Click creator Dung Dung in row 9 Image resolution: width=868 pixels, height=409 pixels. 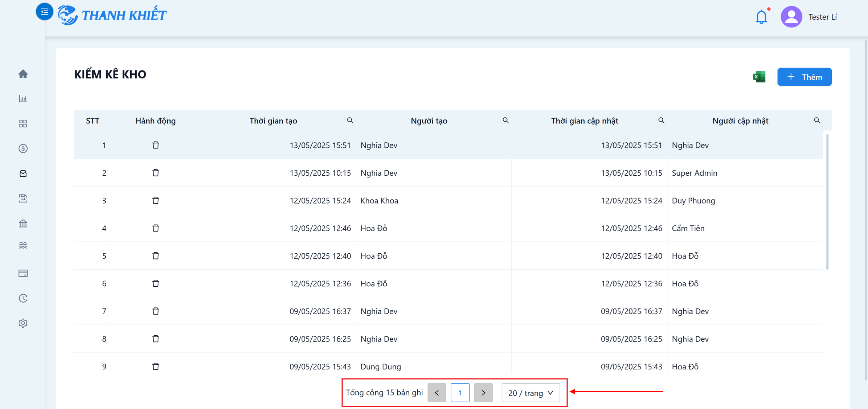[x=381, y=367]
